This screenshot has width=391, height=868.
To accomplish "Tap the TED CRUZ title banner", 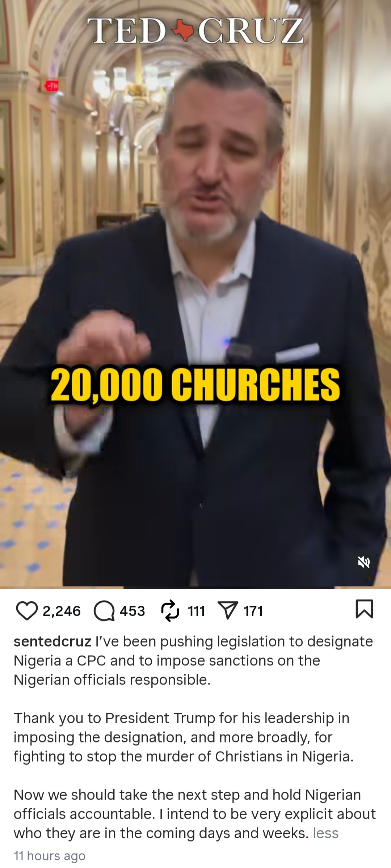I will click(x=195, y=31).
